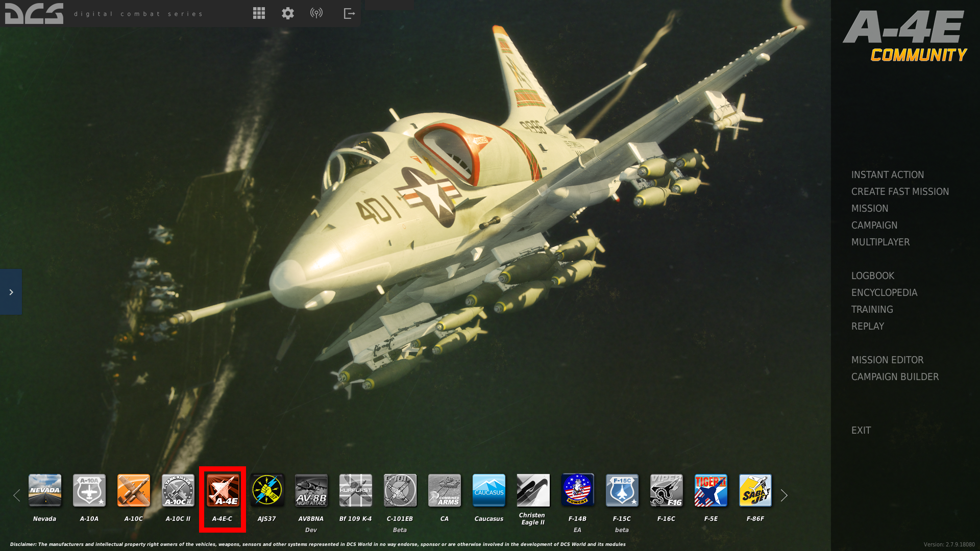Select the F-5E Tiger II icon
Screen dimensions: 980x551
pyautogui.click(x=711, y=490)
